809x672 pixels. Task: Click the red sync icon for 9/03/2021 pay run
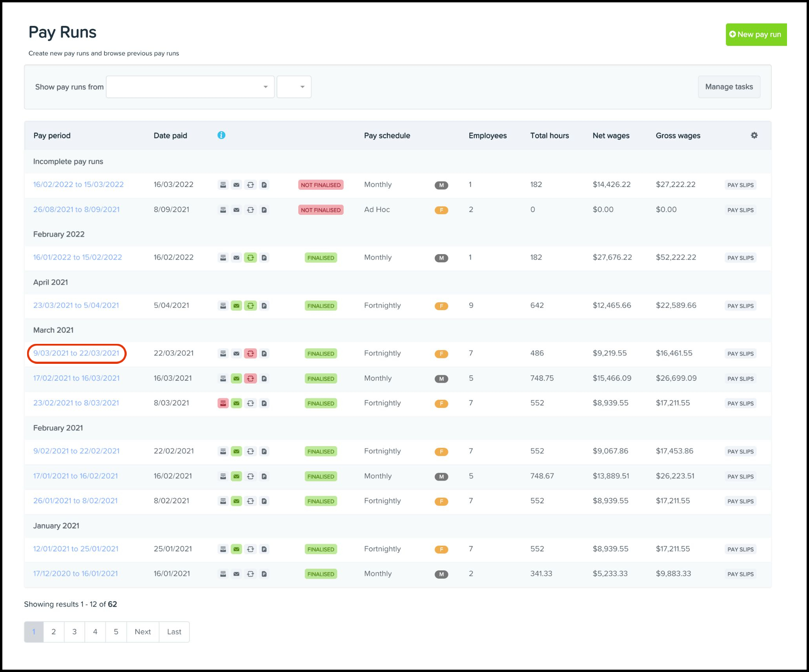coord(250,353)
